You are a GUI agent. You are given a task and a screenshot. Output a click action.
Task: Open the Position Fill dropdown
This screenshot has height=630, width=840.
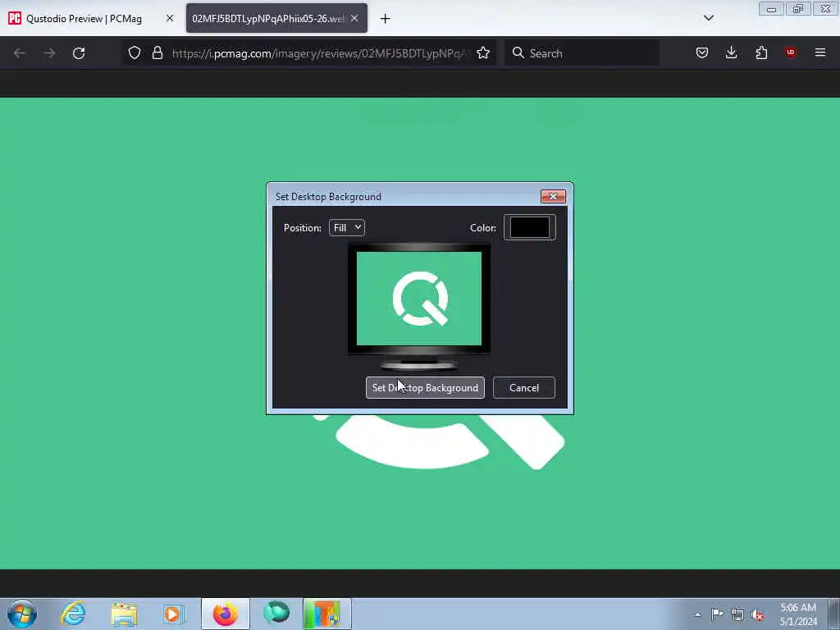[347, 228]
